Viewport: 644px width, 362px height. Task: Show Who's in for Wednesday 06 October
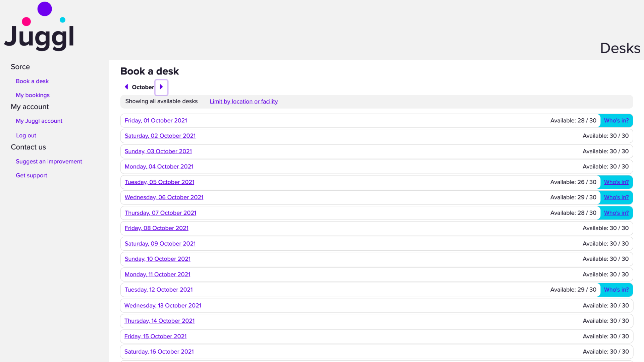tap(616, 197)
